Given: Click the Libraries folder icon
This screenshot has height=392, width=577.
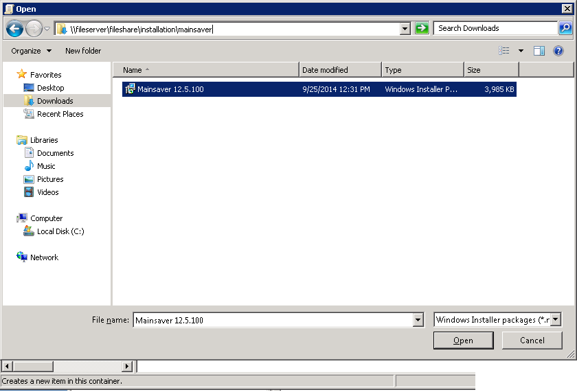Looking at the screenshot, I should (x=22, y=140).
